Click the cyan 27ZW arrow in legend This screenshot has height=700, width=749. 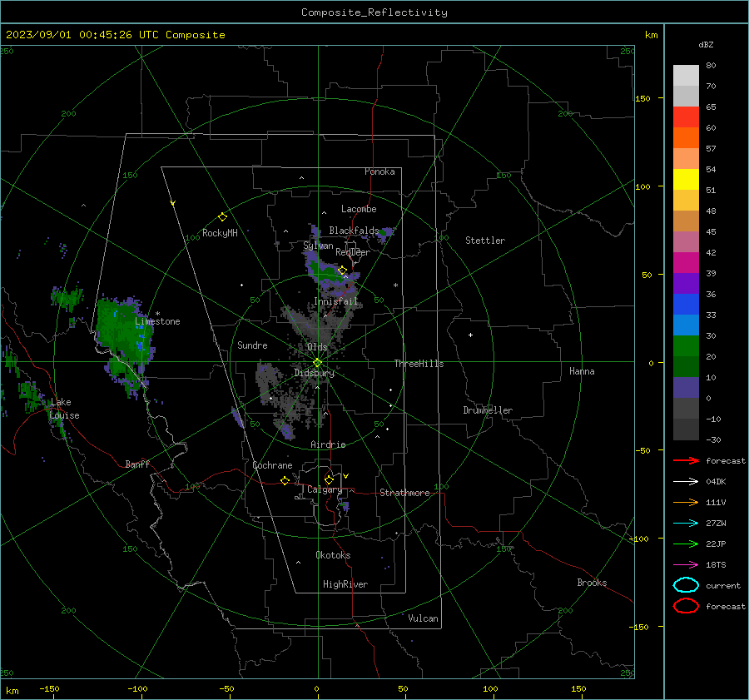pyautogui.click(x=686, y=524)
